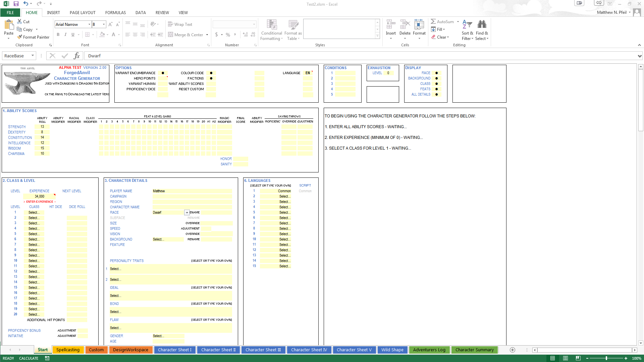Toggle the Variant Encumbrance option dot
Image resolution: width=644 pixels, height=362 pixels.
coord(163,73)
